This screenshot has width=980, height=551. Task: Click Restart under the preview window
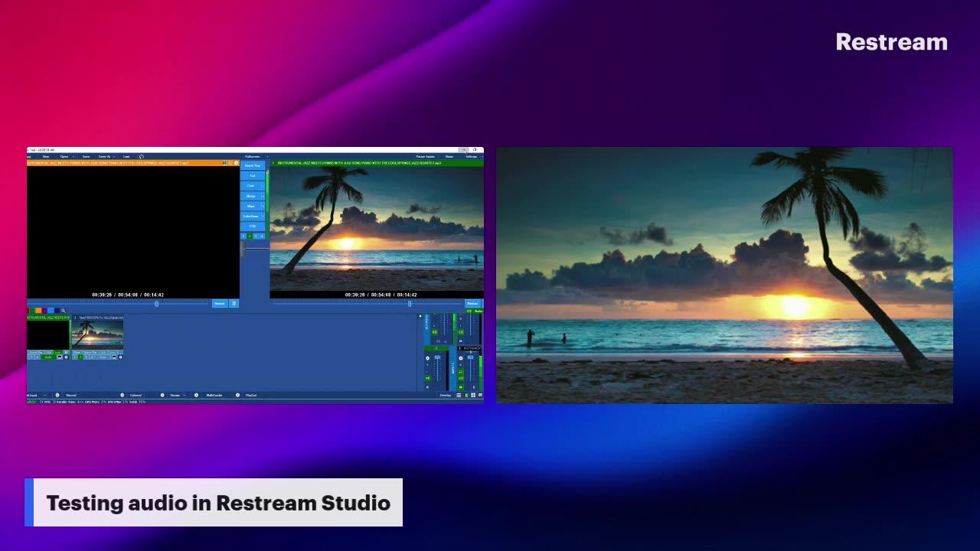[x=220, y=304]
